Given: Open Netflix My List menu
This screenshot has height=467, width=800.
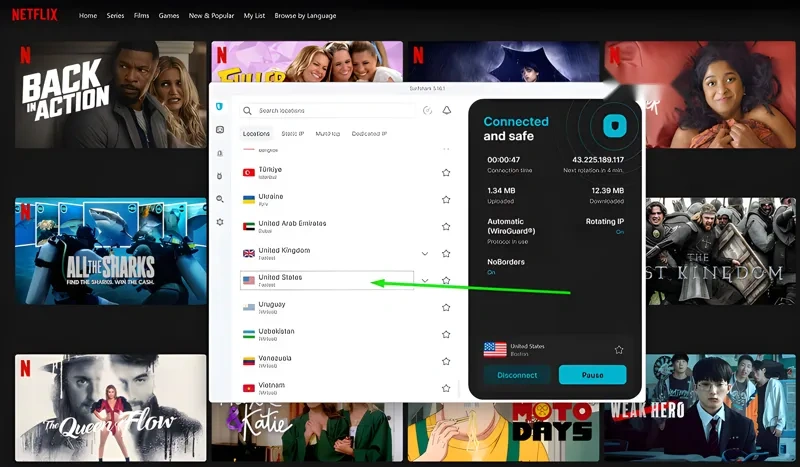Looking at the screenshot, I should coord(254,16).
